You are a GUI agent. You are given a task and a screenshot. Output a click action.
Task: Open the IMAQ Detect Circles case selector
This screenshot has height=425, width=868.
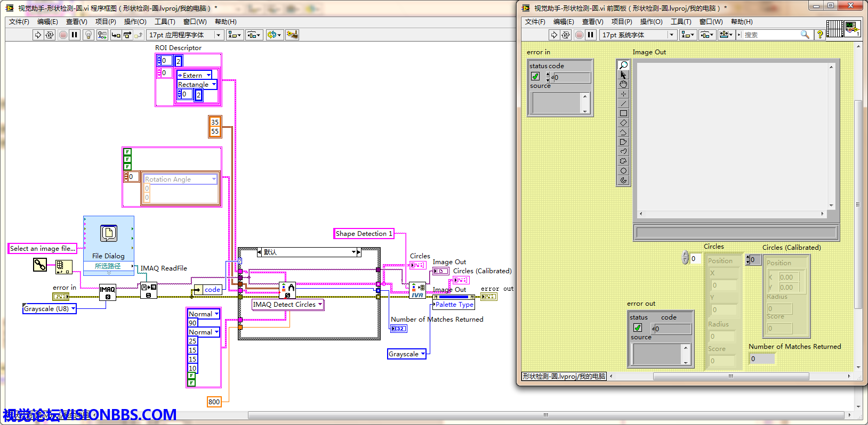pyautogui.click(x=288, y=305)
